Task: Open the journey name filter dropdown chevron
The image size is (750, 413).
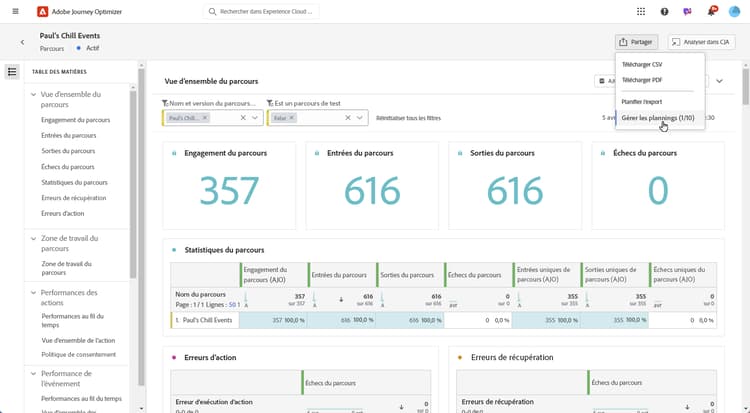Action: pos(255,118)
